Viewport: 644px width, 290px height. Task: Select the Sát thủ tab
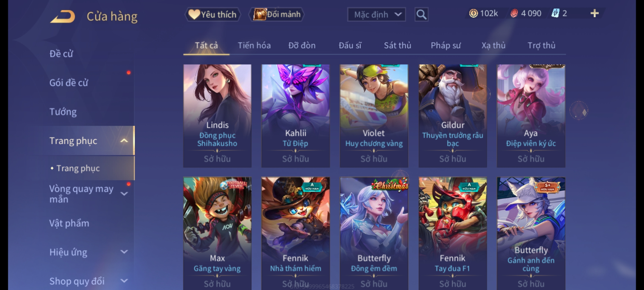point(397,45)
